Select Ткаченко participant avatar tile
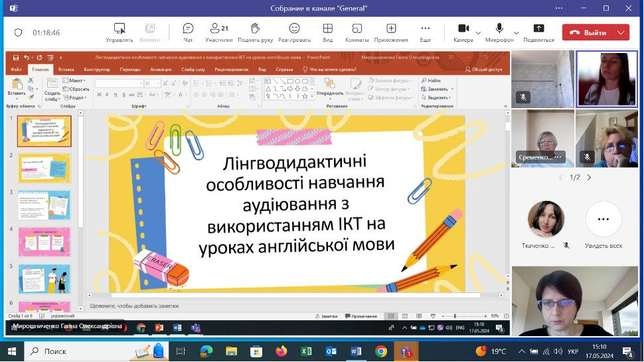The height and width of the screenshot is (362, 644). coord(546,219)
